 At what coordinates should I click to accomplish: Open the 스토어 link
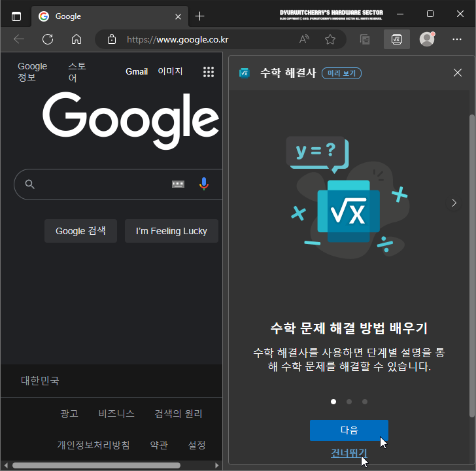tap(76, 72)
